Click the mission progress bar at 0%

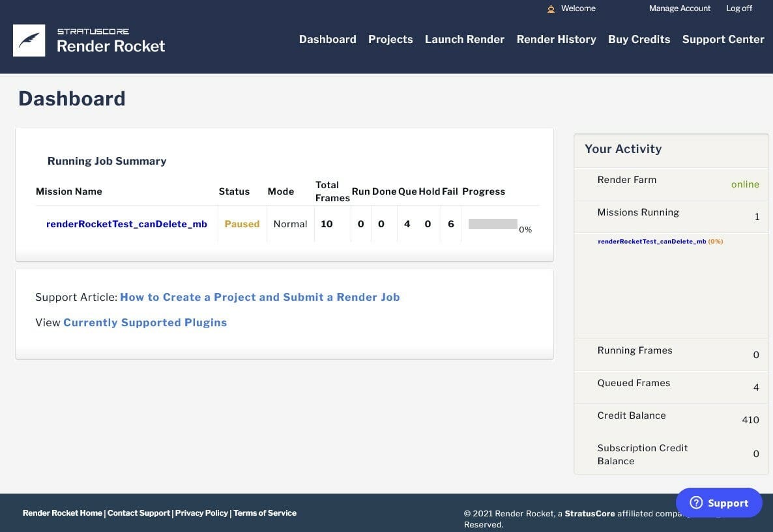click(x=493, y=224)
